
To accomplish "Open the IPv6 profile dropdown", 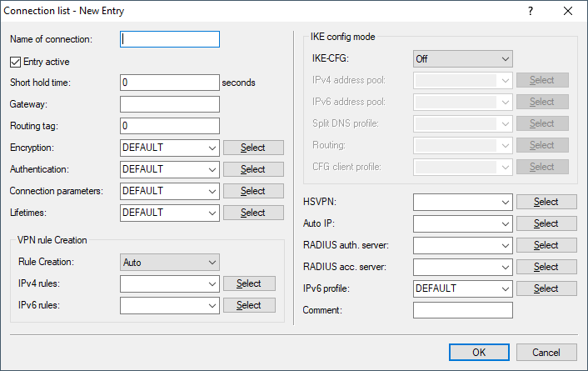I will pyautogui.click(x=462, y=288).
